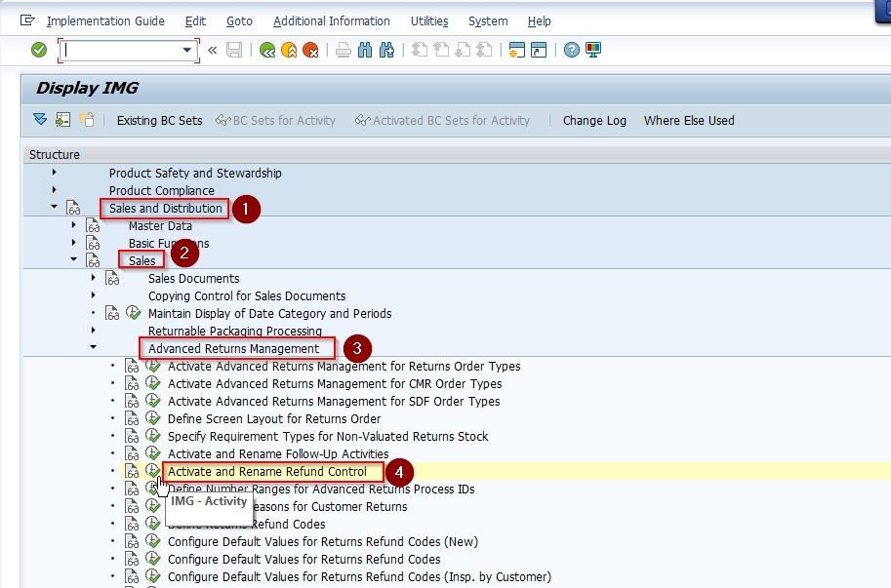Screen dimensions: 891x588
Task: Click the Next Page icon
Action: 463,50
